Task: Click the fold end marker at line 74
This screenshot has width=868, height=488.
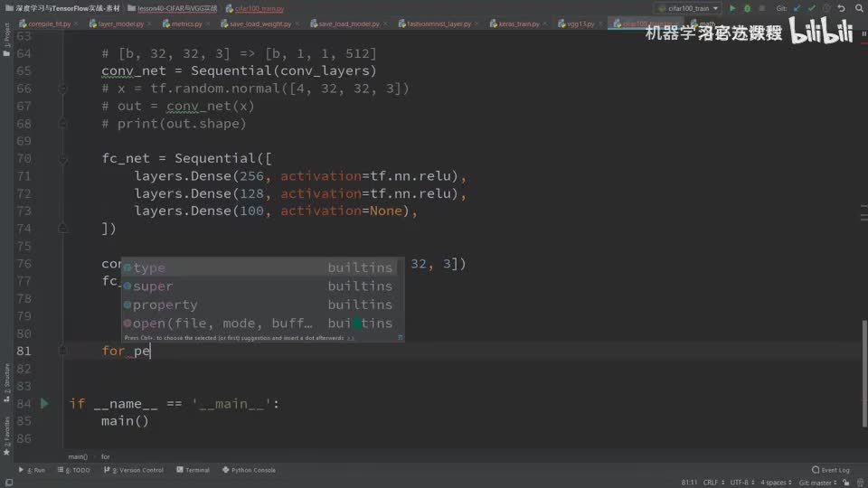Action: pos(63,229)
